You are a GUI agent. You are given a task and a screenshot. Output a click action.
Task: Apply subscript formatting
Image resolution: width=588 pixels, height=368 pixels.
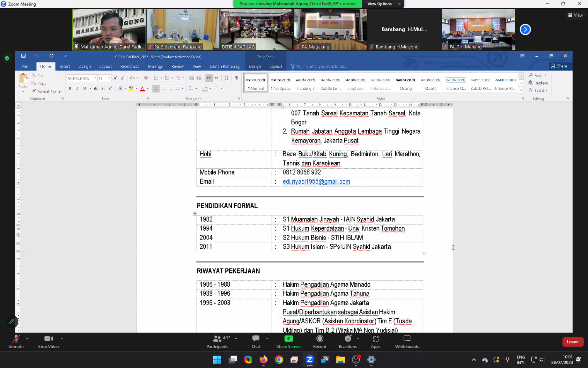pos(103,88)
